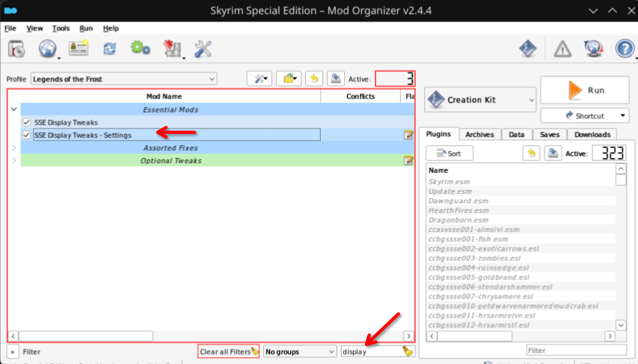This screenshot has height=364, width=638.
Task: Open the folder list dropdown button
Action: coord(289,78)
